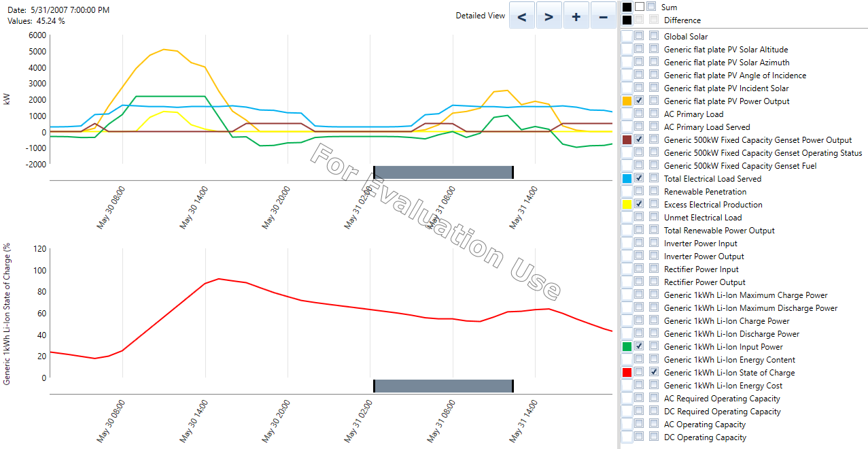
Task: Enable the AC Primary Load series
Action: tap(639, 114)
